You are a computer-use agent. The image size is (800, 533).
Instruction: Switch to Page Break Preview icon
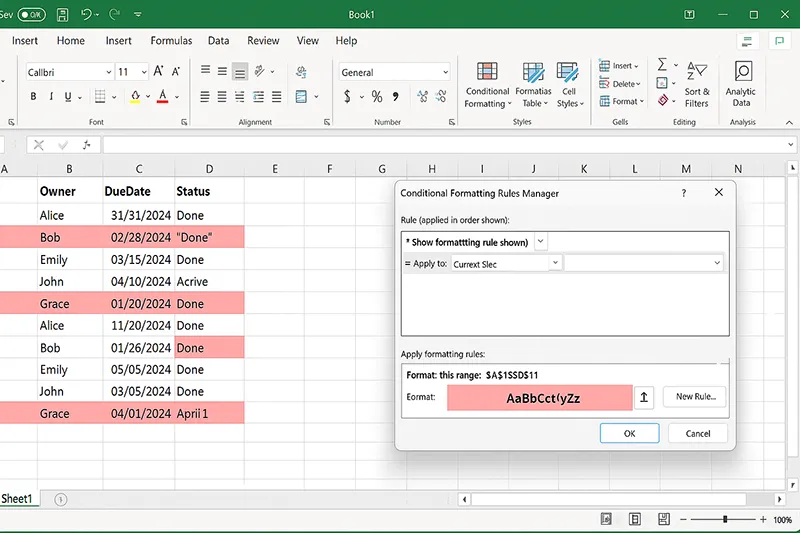pyautogui.click(x=664, y=519)
